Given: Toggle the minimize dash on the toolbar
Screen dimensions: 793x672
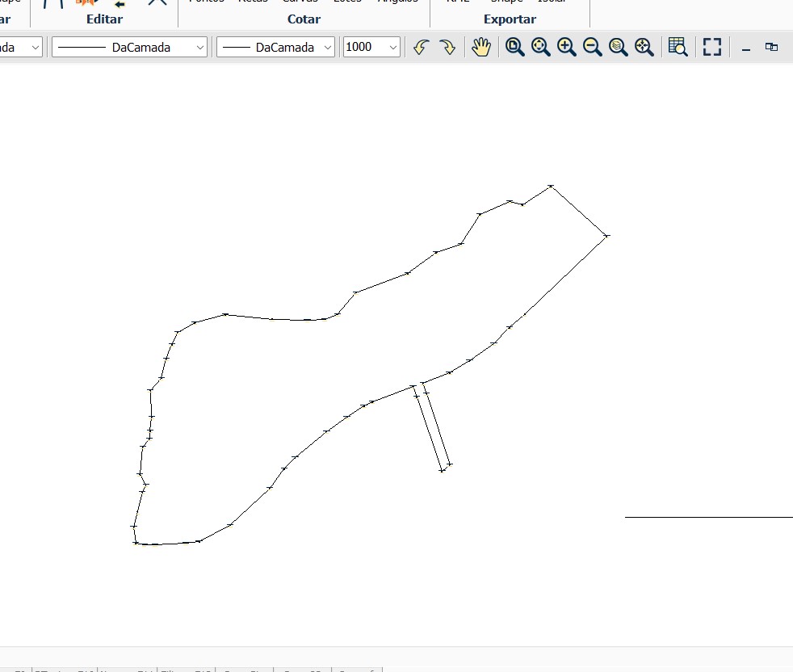Looking at the screenshot, I should coord(745,48).
